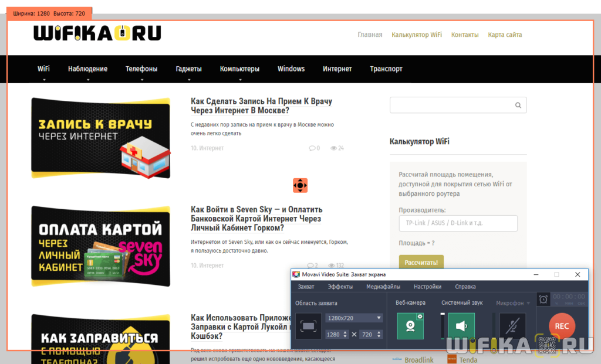The width and height of the screenshot is (601, 364).
Task: Open the Медиафайлы menu in Movavi
Action: click(383, 287)
